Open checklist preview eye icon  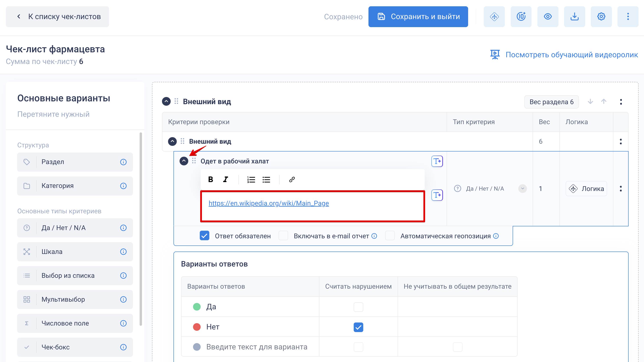click(548, 16)
